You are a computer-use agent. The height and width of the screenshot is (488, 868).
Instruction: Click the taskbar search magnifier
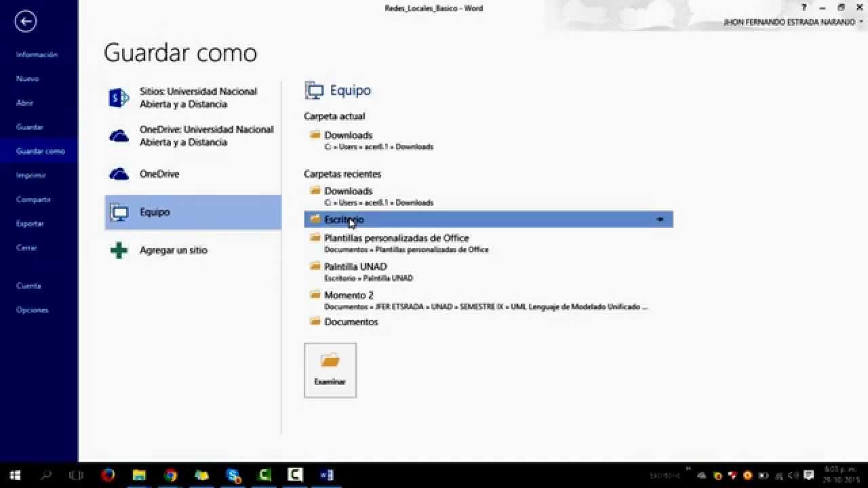click(x=46, y=475)
